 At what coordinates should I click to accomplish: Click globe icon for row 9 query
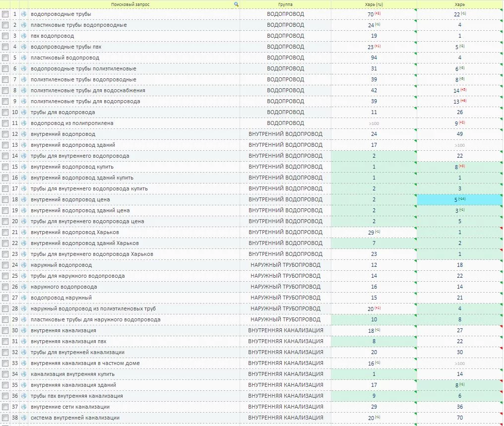24,101
